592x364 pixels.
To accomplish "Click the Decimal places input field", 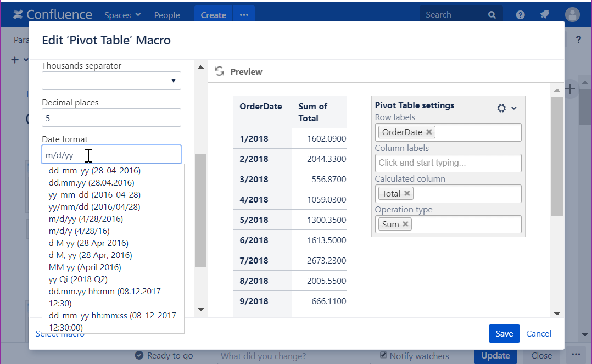I will (x=111, y=117).
